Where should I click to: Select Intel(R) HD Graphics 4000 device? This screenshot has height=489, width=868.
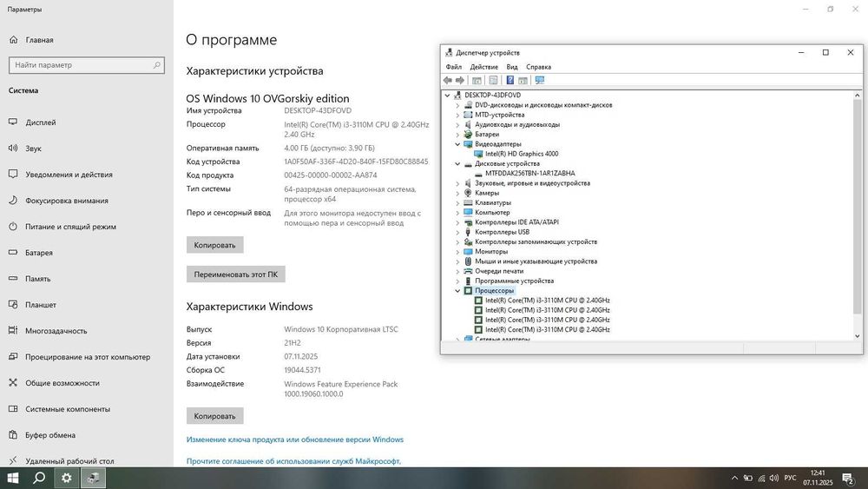[x=522, y=154]
